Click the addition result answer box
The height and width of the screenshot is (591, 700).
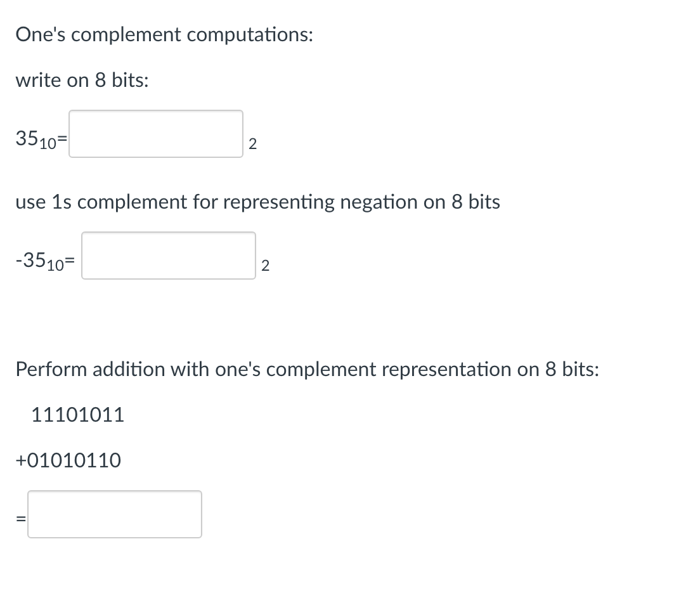[114, 514]
